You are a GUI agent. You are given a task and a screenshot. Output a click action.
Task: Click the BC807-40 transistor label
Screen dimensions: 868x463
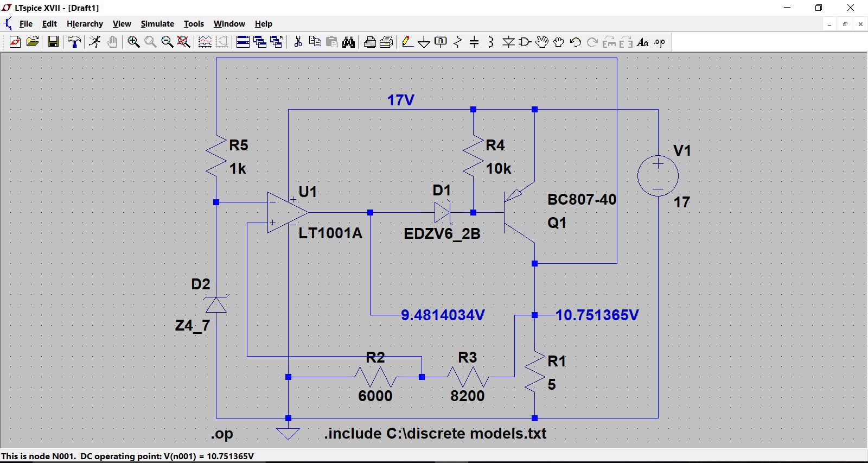(582, 200)
